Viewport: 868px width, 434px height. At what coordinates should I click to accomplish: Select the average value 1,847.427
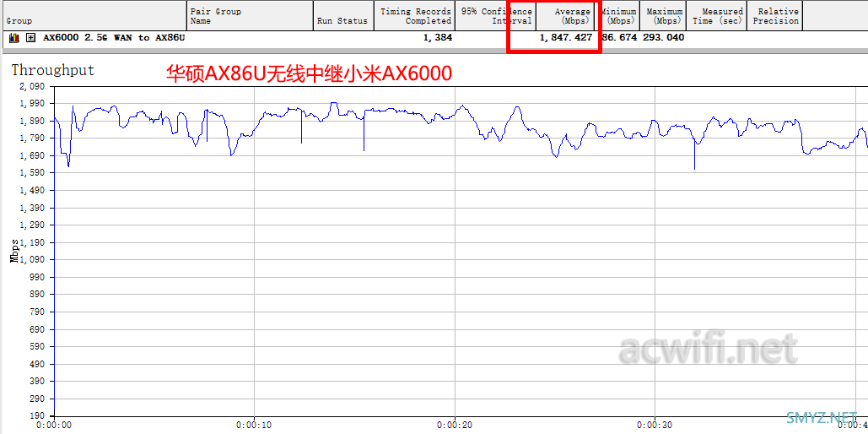point(566,38)
